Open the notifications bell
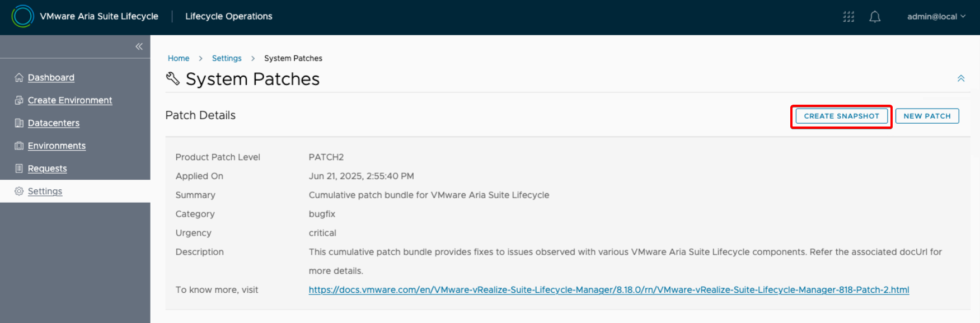Viewport: 980px width, 323px height. click(875, 17)
